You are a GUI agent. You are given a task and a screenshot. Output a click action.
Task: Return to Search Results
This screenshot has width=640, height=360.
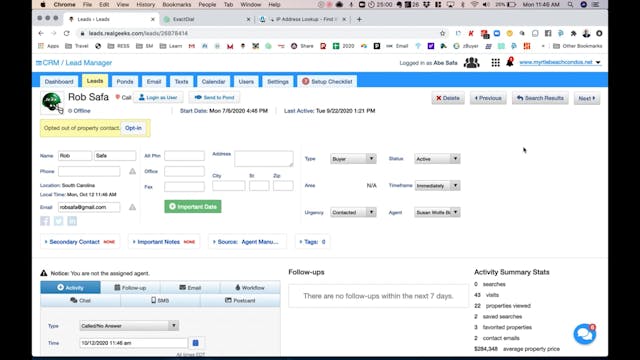point(540,98)
